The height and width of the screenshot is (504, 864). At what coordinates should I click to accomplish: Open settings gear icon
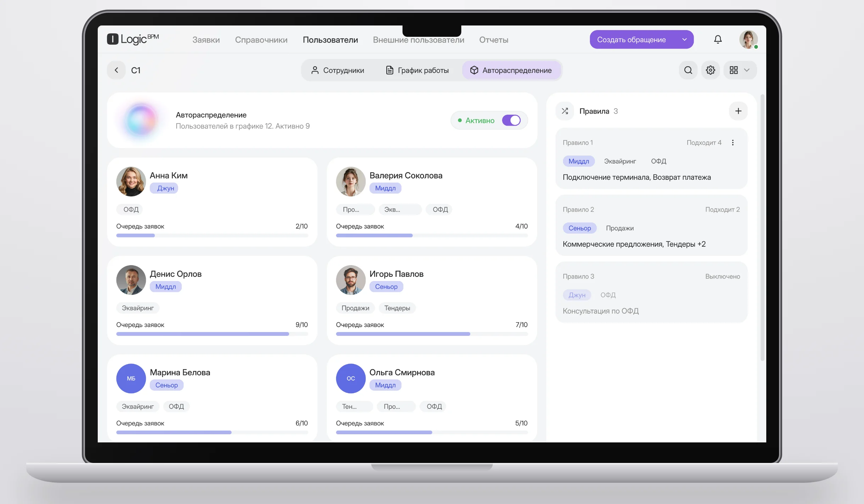tap(710, 70)
